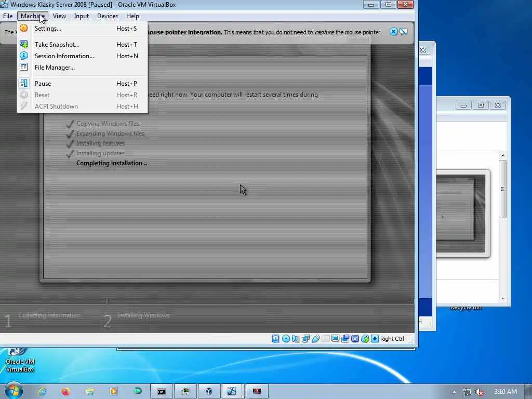Viewport: 532px width, 399px height.
Task: Click 'Installing updates' text in VM
Action: click(x=100, y=153)
